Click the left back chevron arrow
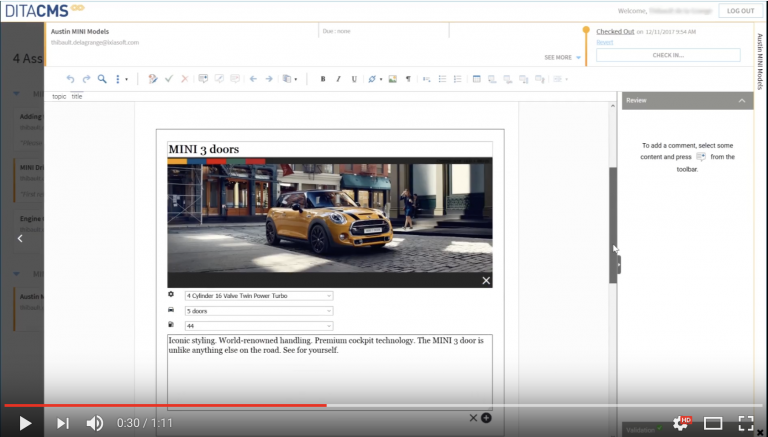This screenshot has height=437, width=768. [x=20, y=239]
